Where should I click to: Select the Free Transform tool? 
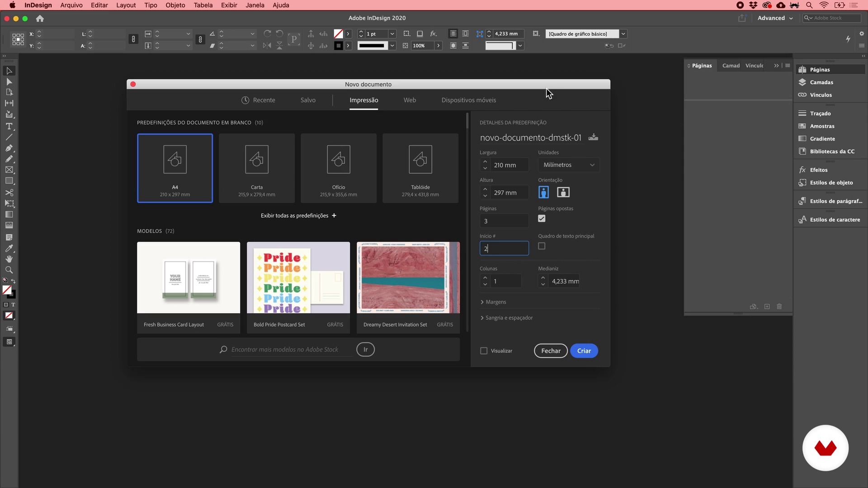point(9,203)
